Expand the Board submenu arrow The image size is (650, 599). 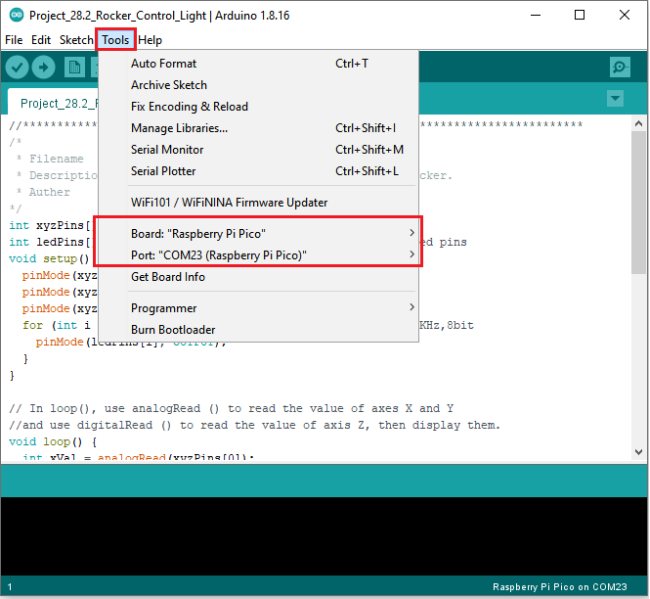[x=412, y=233]
